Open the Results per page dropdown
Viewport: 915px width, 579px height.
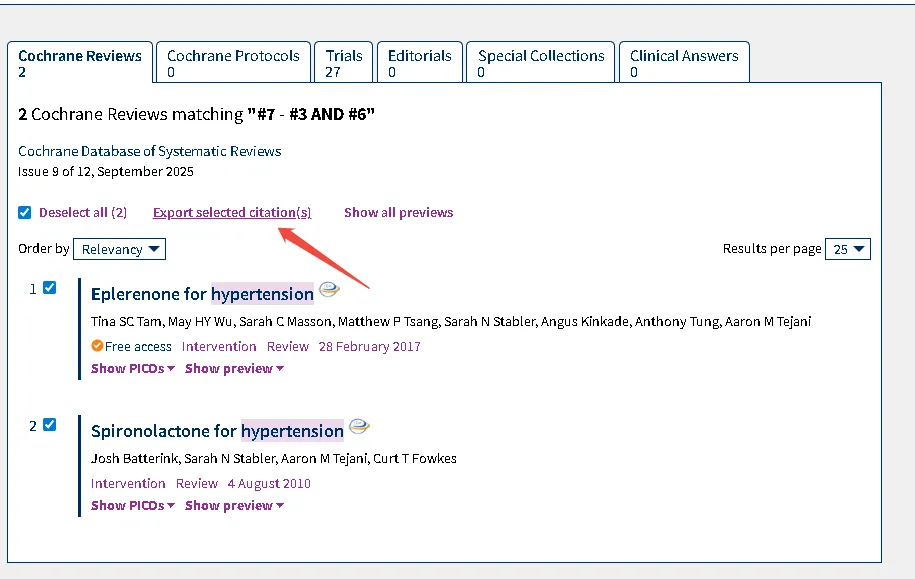(x=848, y=249)
